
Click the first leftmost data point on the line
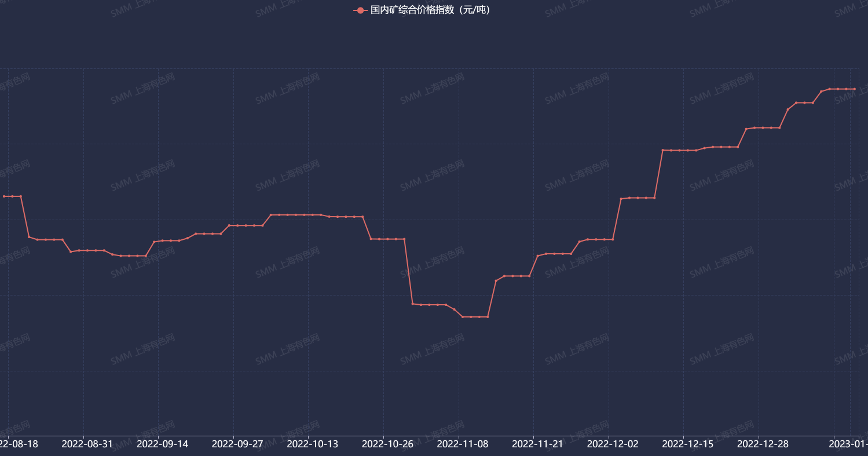[4, 196]
